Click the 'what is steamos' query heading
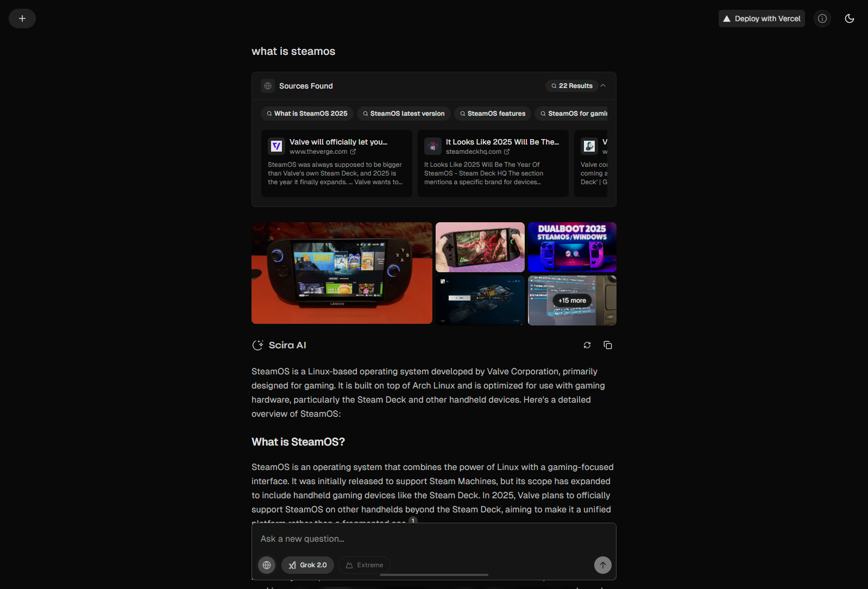 [x=293, y=51]
